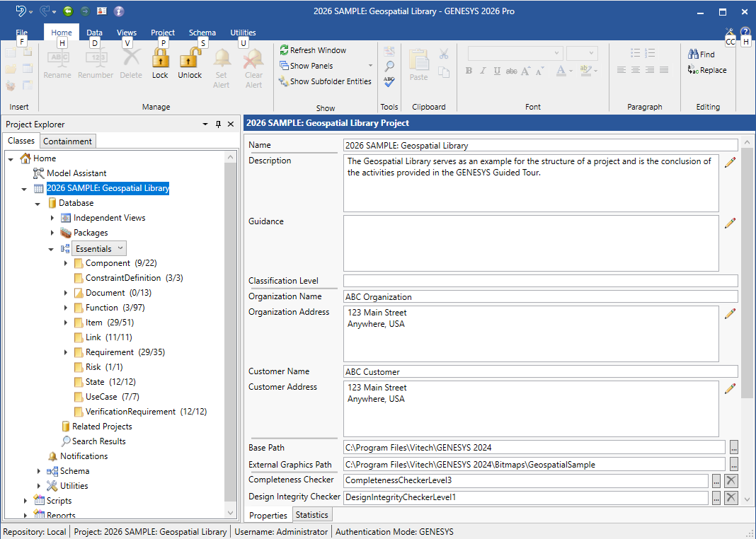Screen dimensions: 756x539
Task: Edit Description using the pencil icon
Action: tap(730, 162)
